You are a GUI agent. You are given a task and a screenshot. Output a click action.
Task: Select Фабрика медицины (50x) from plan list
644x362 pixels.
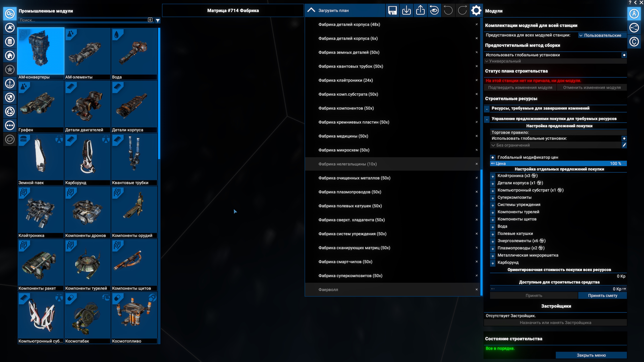tap(343, 136)
